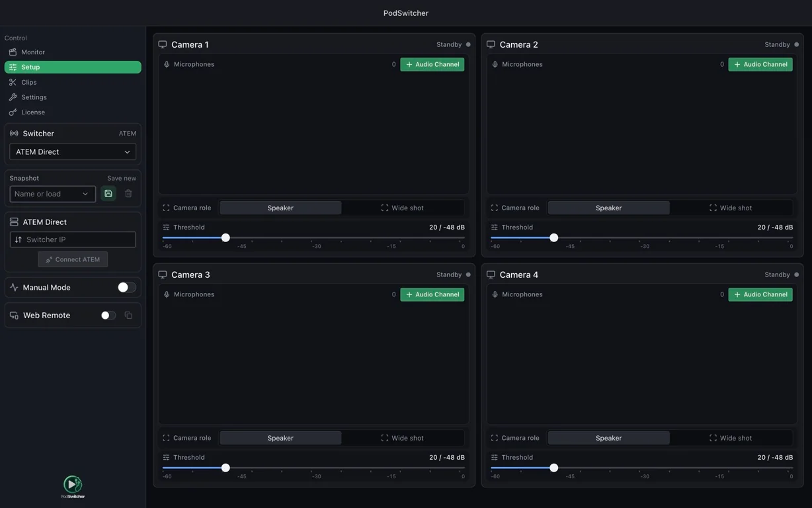
Task: Click the Camera 3 microphone icon
Action: [167, 294]
